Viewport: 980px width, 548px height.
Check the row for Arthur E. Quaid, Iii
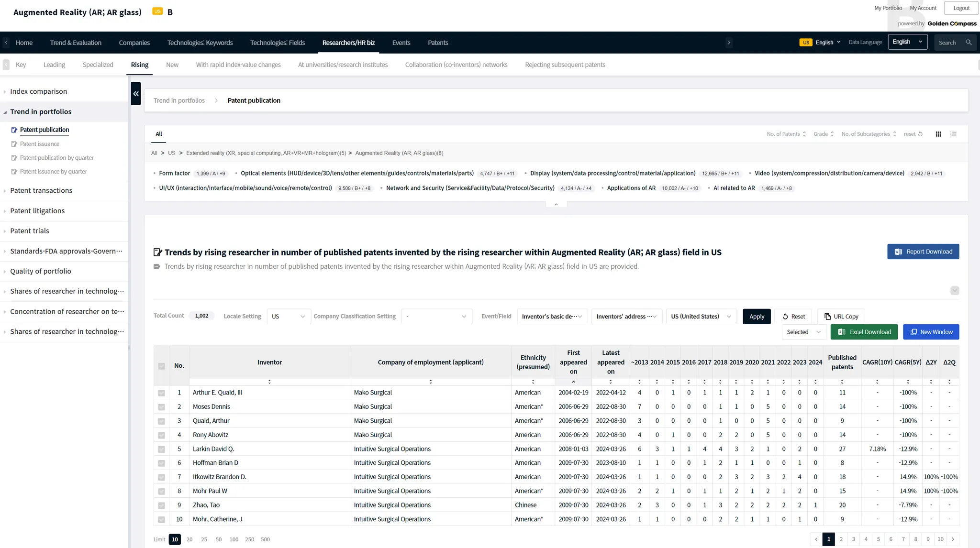tap(162, 393)
